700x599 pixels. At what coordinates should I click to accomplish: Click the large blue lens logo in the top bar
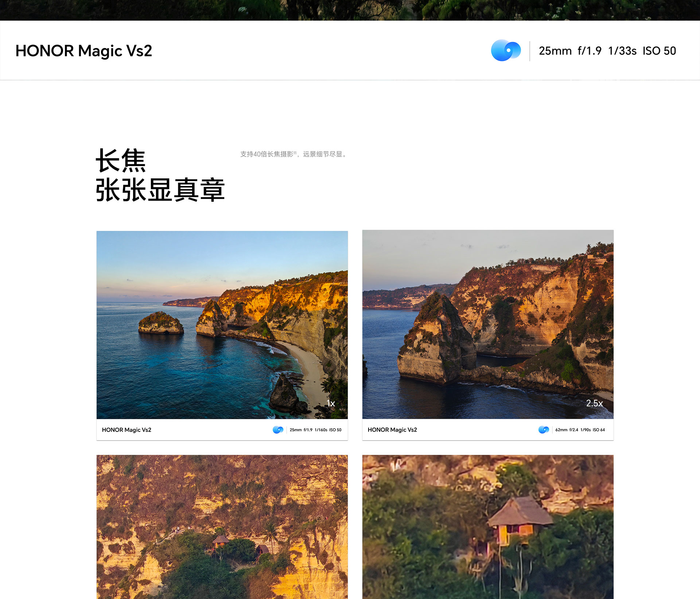[x=506, y=50]
